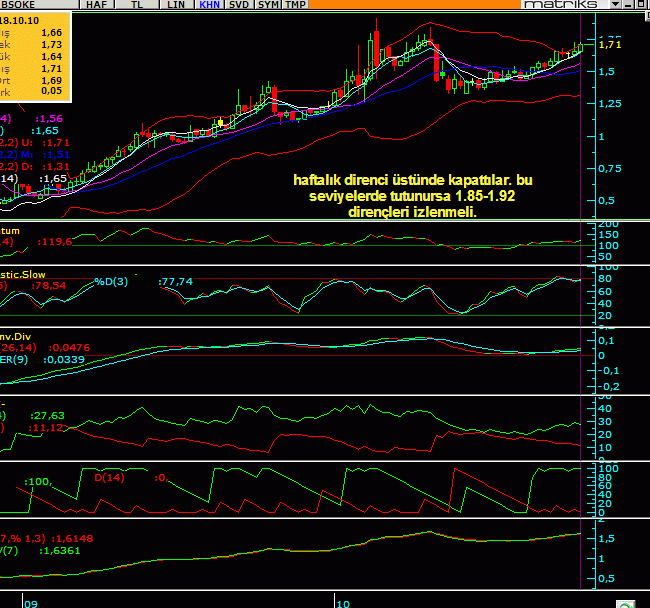
Task: Click the green refresh icon at bottom right
Action: pos(625,603)
